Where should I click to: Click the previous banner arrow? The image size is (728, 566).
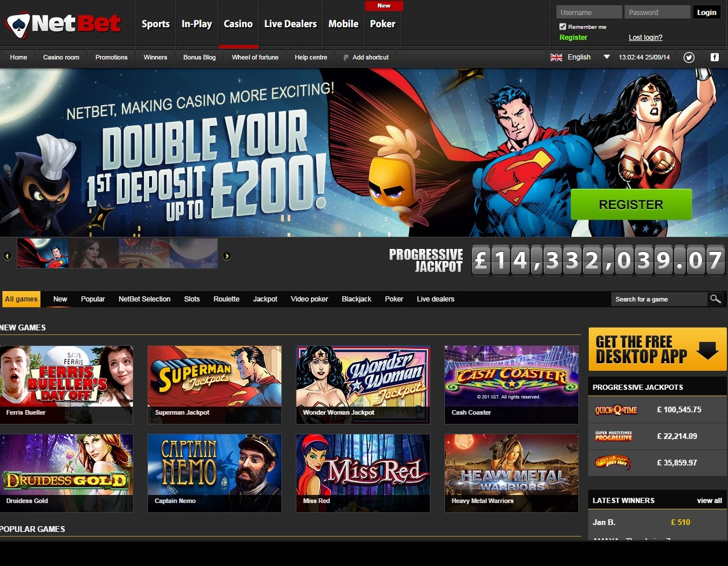click(8, 256)
